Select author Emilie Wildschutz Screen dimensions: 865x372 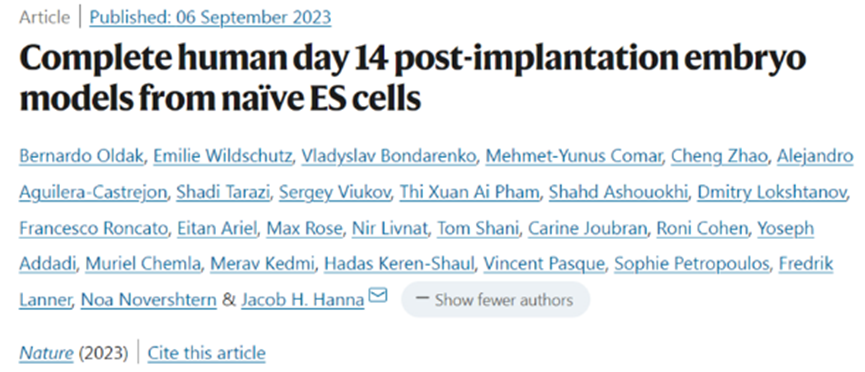[x=223, y=156]
